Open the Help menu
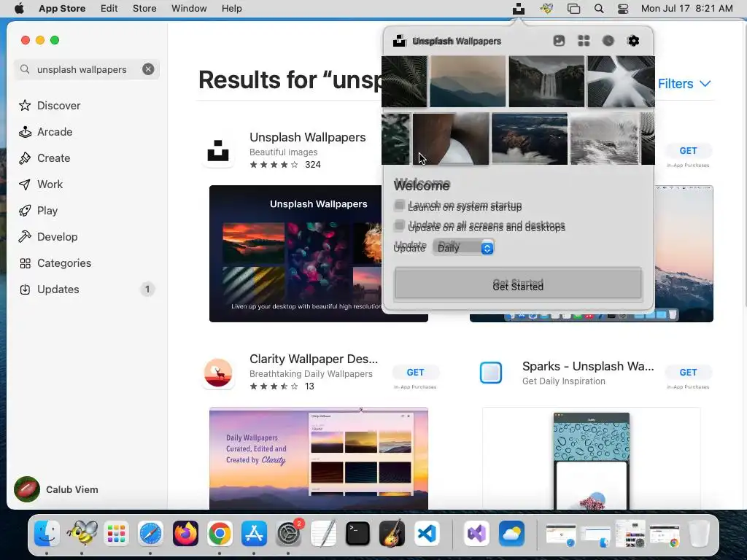This screenshot has height=560, width=747. click(231, 9)
